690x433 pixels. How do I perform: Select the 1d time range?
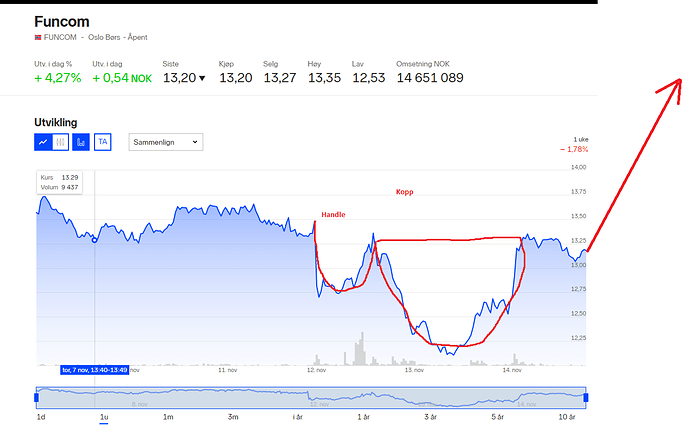[x=41, y=417]
